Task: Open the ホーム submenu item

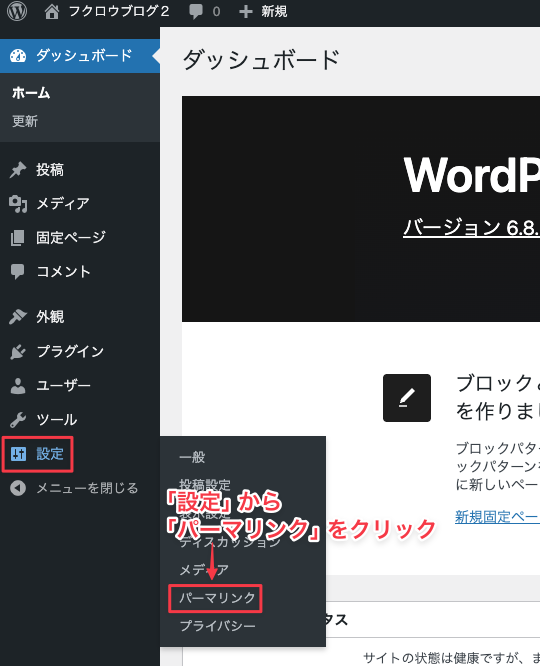Action: 31,93
